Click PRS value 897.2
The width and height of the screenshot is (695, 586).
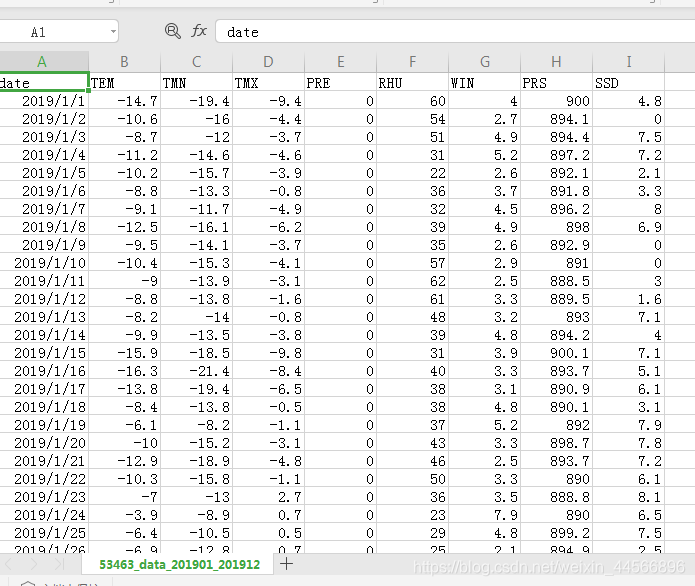click(x=556, y=155)
